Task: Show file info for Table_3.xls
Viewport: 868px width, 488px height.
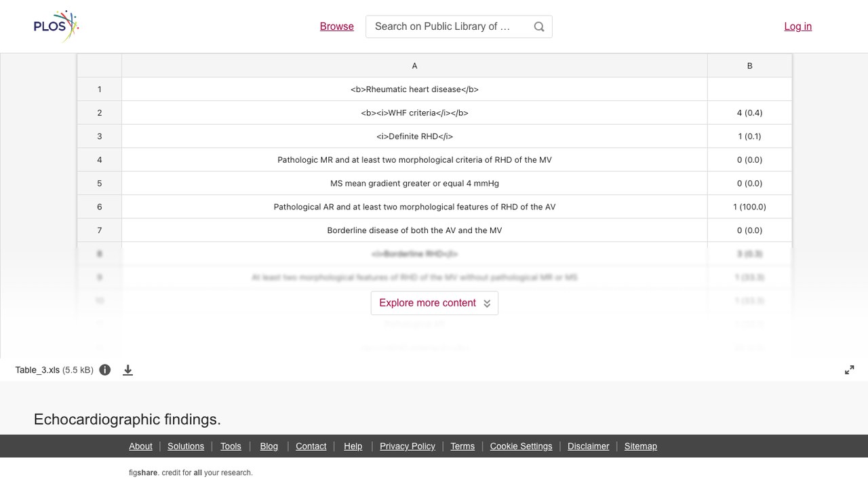Action: (x=105, y=370)
